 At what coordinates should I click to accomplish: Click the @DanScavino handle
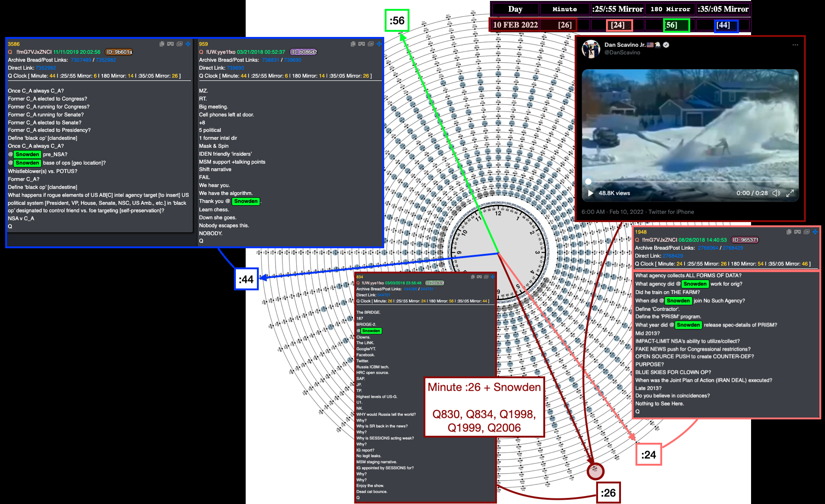[x=622, y=52]
